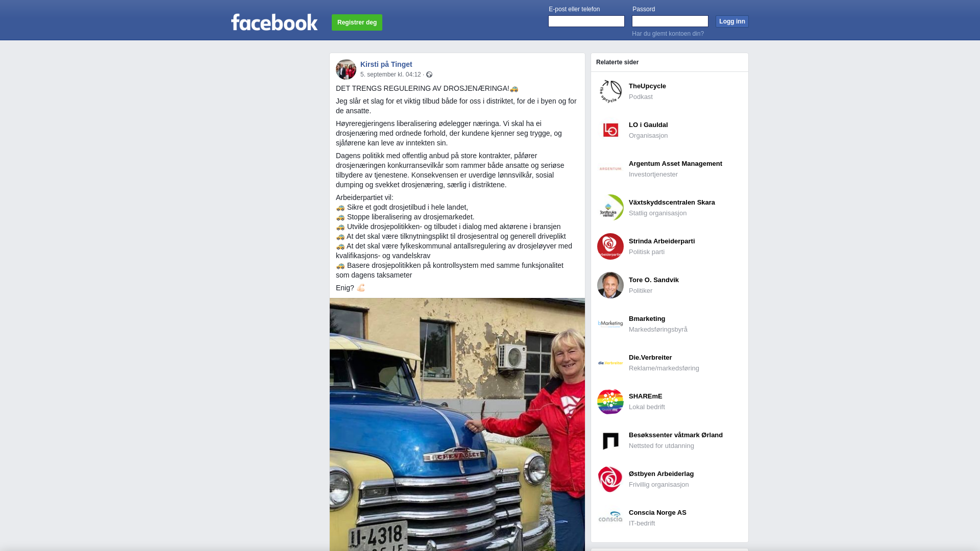Screen dimensions: 980x551
Task: Open Har du glemt kontoen din link
Action: [x=668, y=34]
